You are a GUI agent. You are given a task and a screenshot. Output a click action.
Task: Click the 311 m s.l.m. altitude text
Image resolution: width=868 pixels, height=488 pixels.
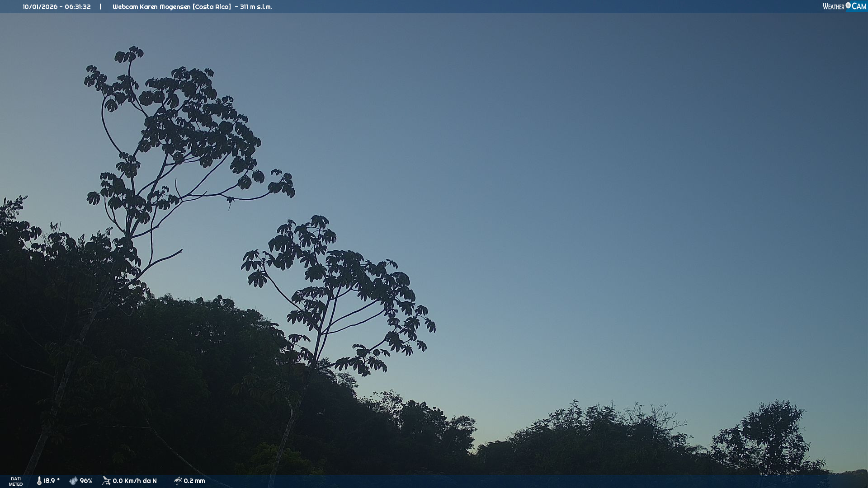(x=256, y=7)
